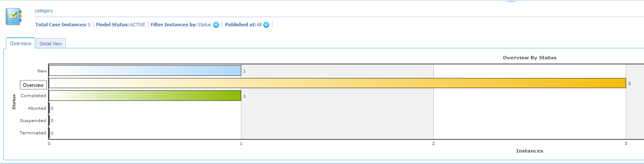Click the Total Case Instances text

pyautogui.click(x=63, y=25)
